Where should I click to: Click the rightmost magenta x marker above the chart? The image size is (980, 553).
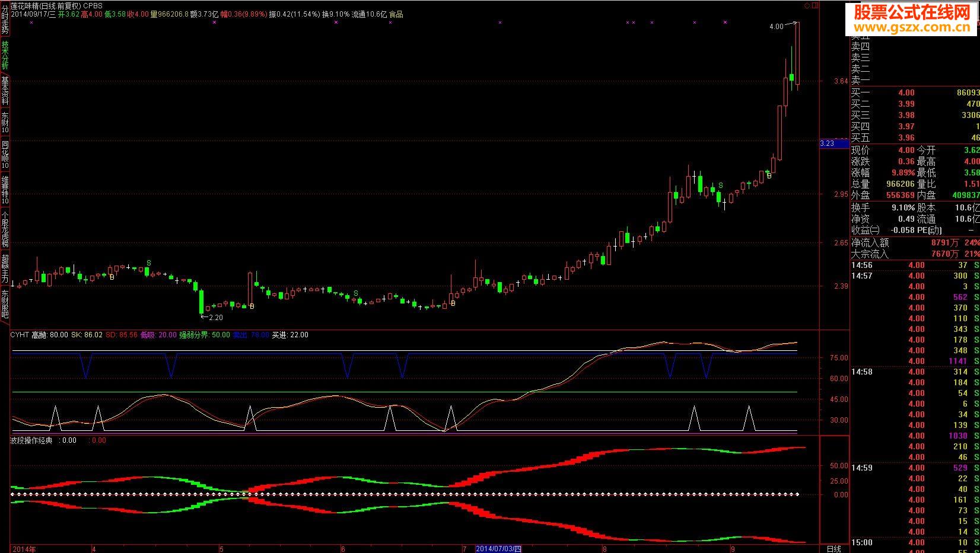[x=725, y=23]
